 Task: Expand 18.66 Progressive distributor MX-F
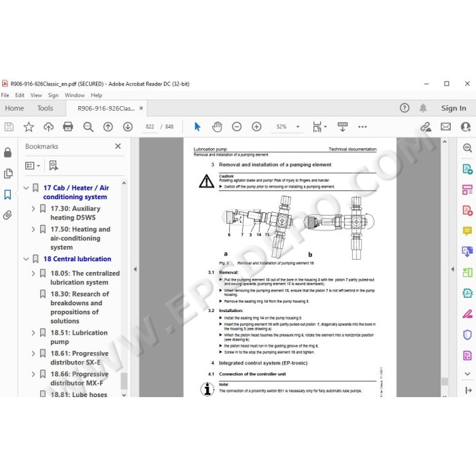33,374
